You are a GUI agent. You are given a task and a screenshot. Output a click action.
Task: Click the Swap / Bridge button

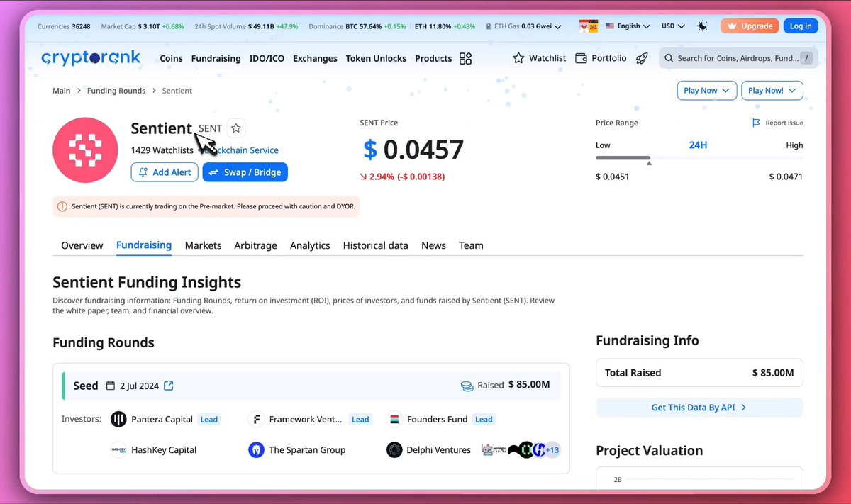click(245, 172)
